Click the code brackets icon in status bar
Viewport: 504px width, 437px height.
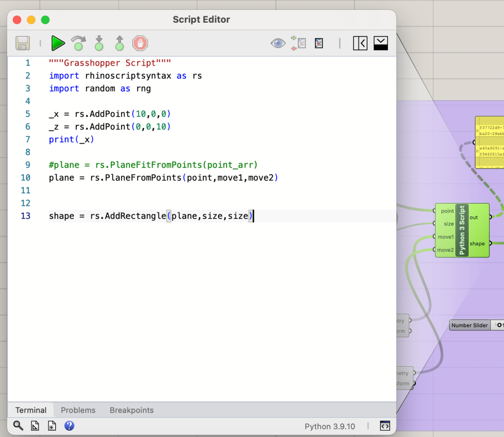[385, 426]
